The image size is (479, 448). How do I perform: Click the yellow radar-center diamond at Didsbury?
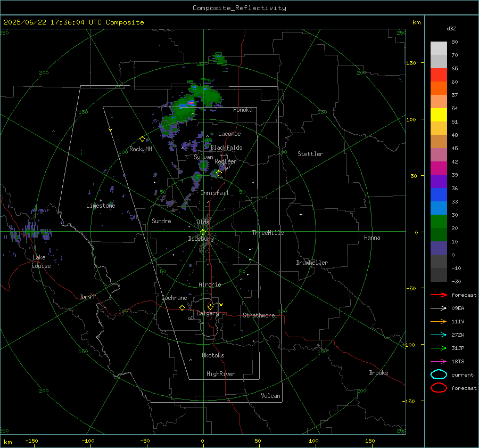pos(203,232)
